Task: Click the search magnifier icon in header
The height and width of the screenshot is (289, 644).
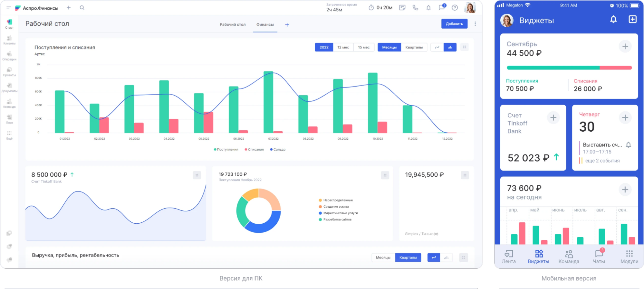Action: (82, 8)
